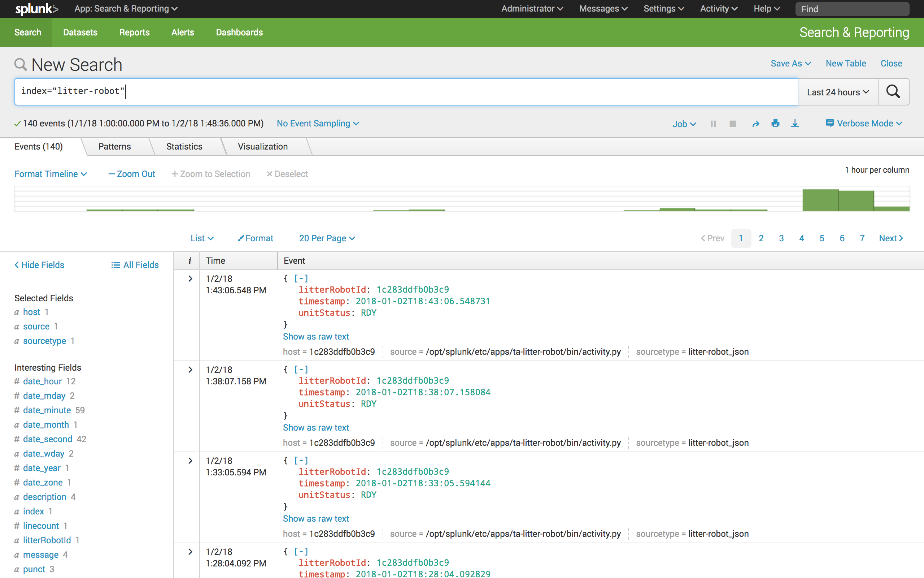Viewport: 924px width, 578px height.
Task: Stop the search job
Action: point(732,124)
